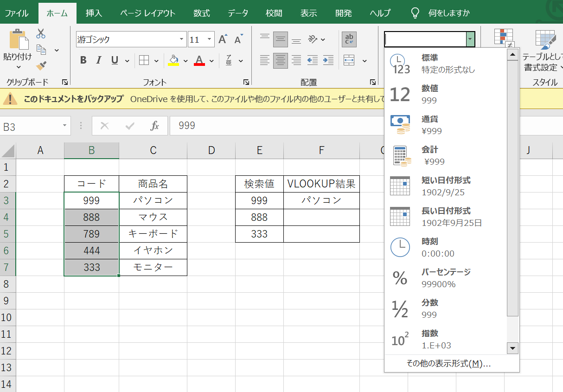Click the formula bar cancel X icon

pos(104,126)
